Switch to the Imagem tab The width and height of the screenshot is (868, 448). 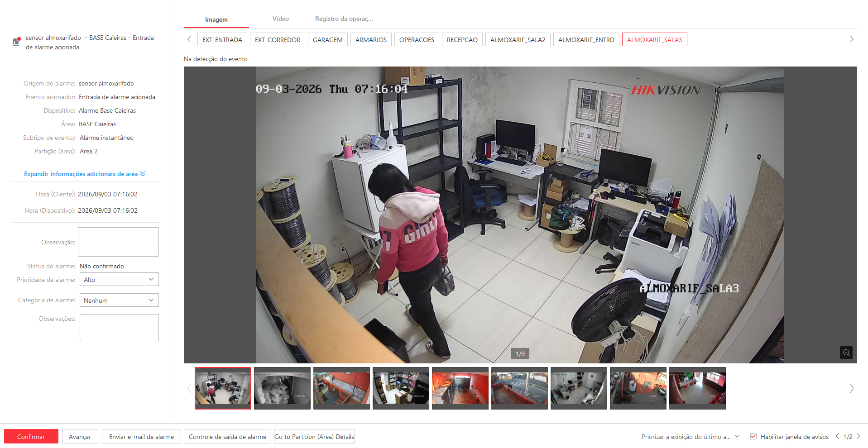tap(216, 19)
